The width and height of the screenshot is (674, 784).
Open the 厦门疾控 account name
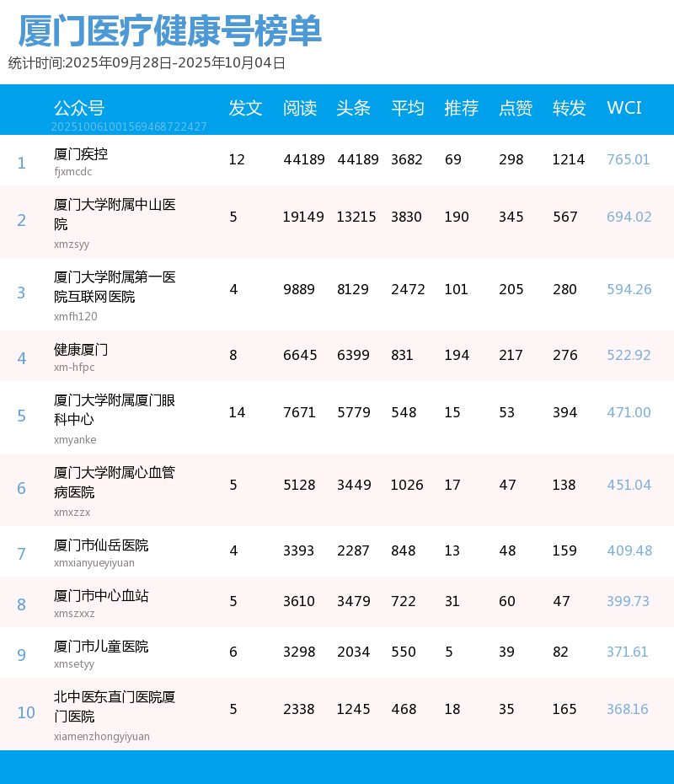(81, 154)
